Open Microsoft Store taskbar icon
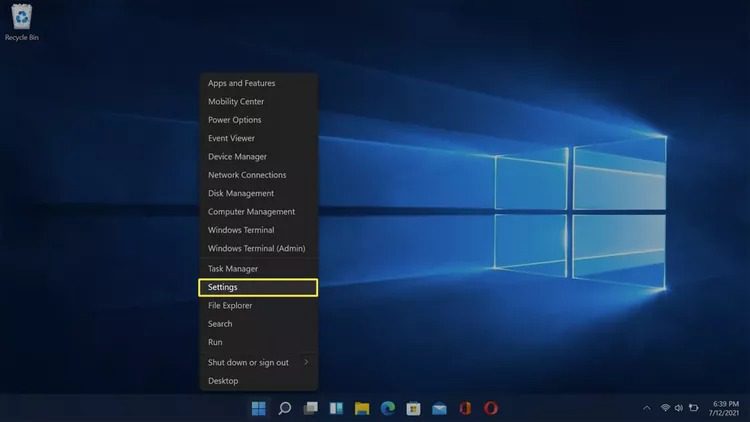Viewport: 750px width, 422px height. (x=414, y=408)
